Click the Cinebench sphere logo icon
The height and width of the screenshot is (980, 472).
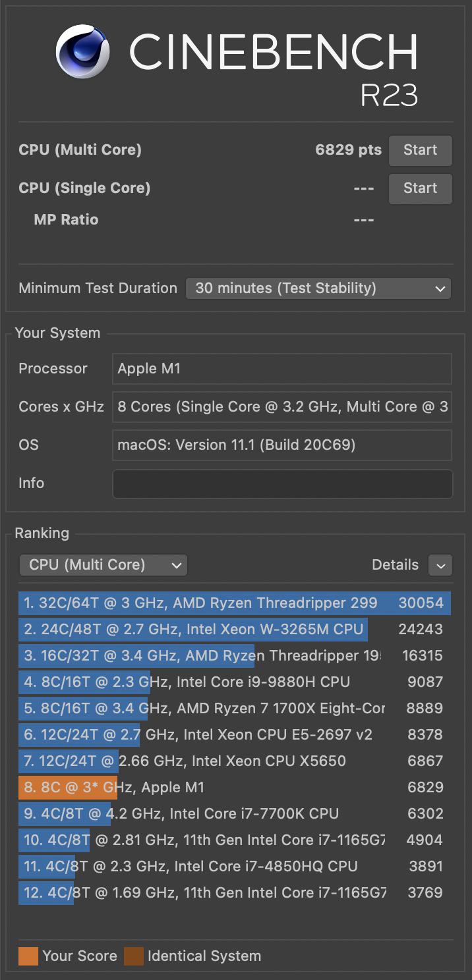pyautogui.click(x=82, y=52)
